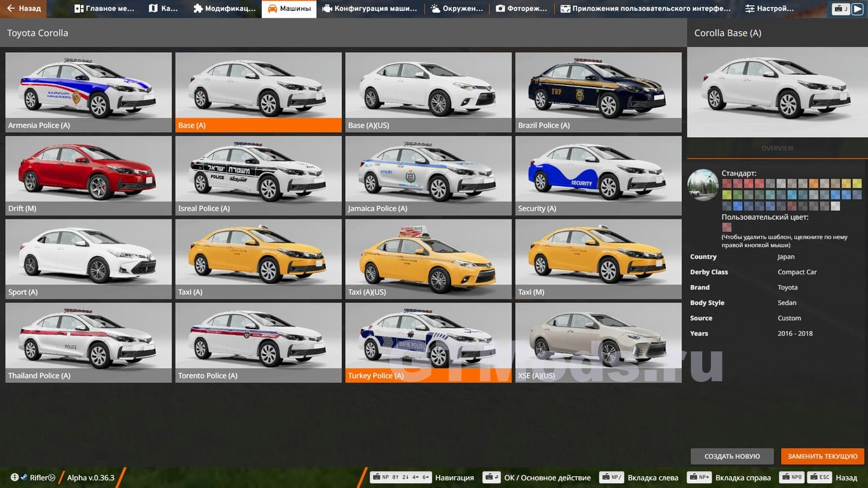Image resolution: width=868 pixels, height=488 pixels.
Task: Click the Custom Source value
Action: (789, 318)
